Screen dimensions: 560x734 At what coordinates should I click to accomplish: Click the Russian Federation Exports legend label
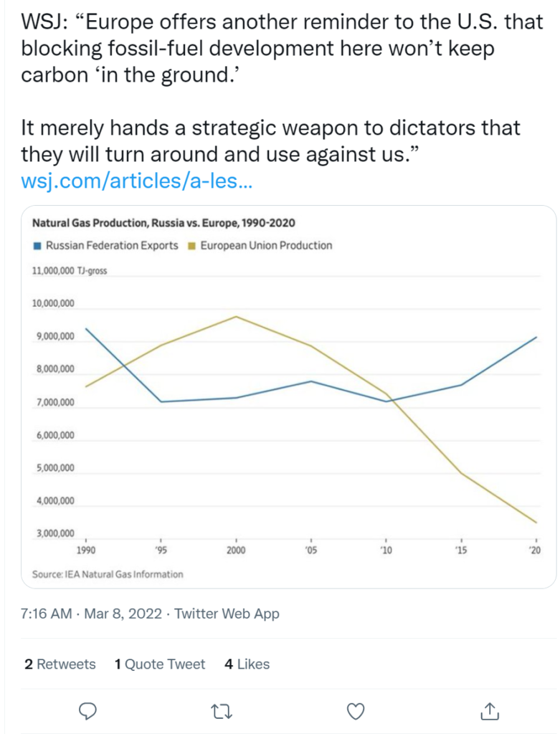[112, 246]
